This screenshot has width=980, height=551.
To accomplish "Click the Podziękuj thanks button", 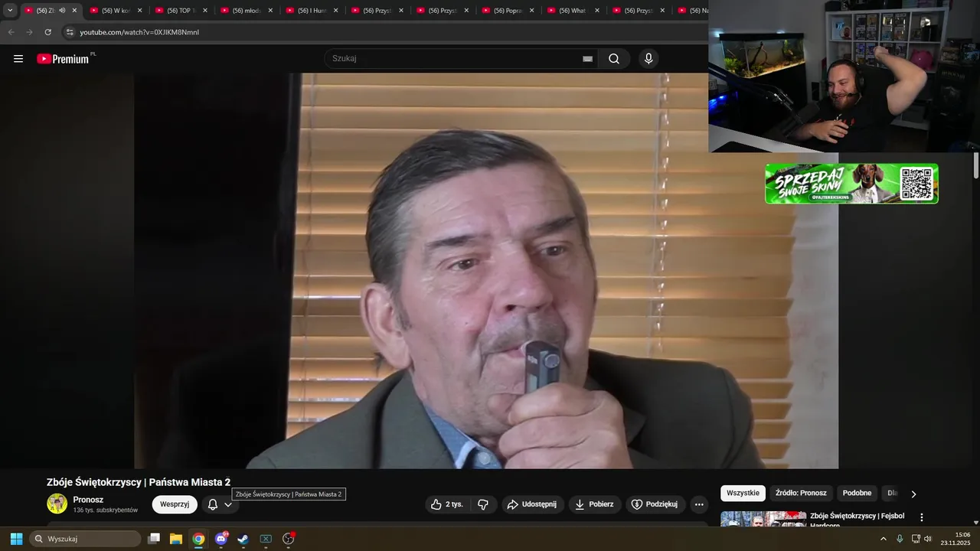I will pos(655,504).
